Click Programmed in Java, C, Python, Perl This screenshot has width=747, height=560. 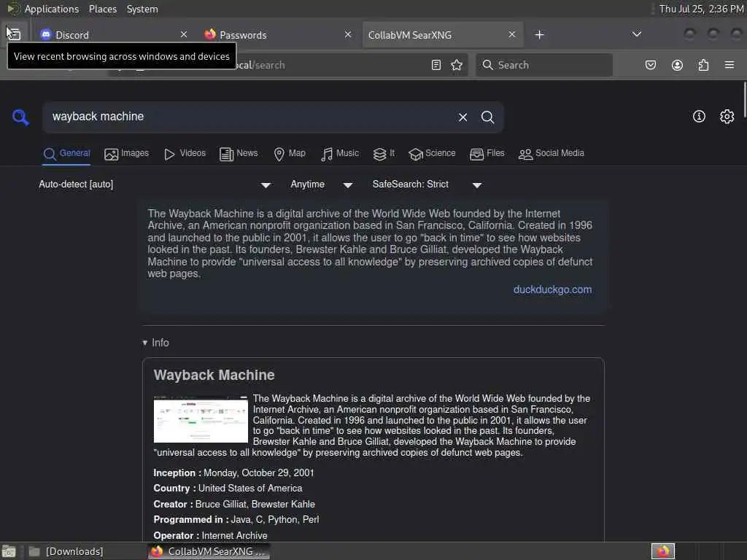[x=236, y=519]
